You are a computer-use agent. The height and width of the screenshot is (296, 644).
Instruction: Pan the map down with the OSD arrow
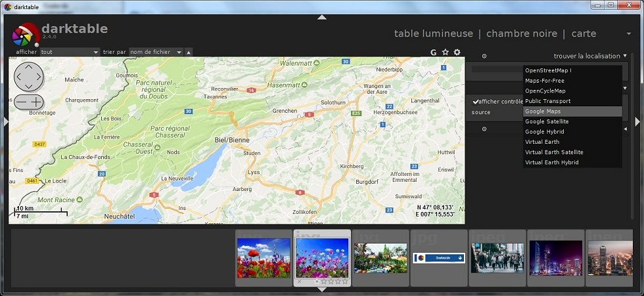(29, 87)
